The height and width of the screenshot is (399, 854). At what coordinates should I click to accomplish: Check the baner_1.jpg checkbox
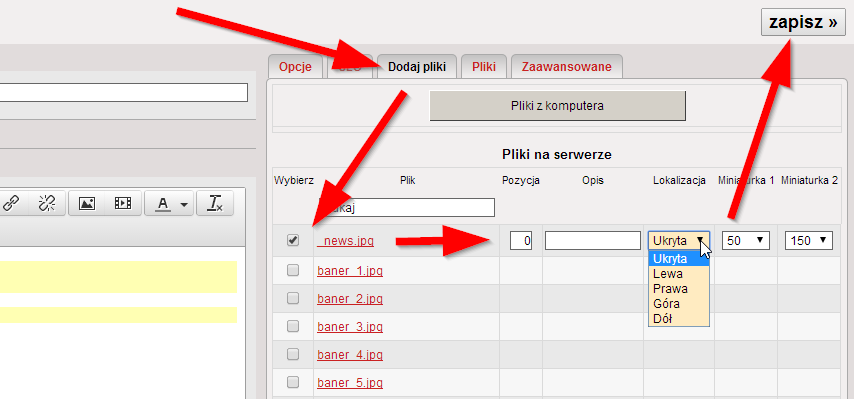tap(293, 270)
